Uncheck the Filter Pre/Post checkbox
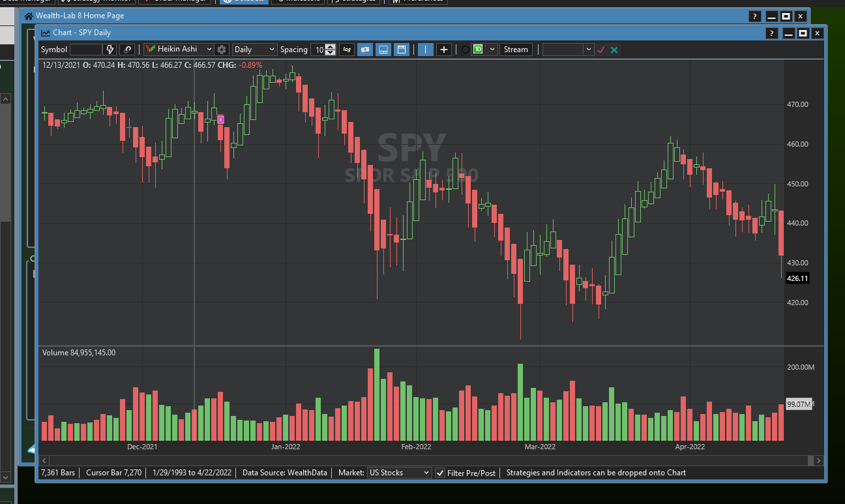This screenshot has height=504, width=845. [440, 473]
